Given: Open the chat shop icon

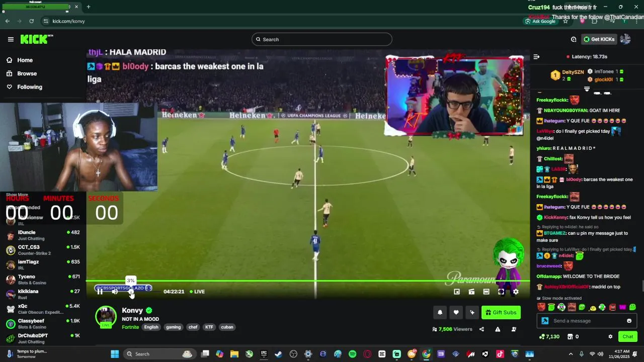Looking at the screenshot, I should (570, 337).
